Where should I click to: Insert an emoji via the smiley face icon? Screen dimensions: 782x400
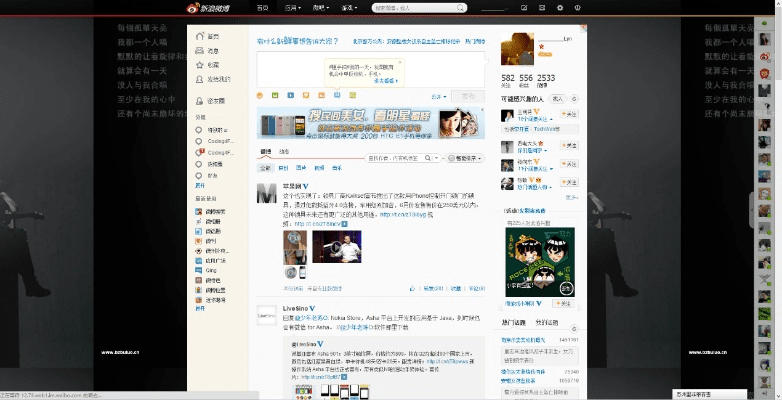pyautogui.click(x=262, y=97)
